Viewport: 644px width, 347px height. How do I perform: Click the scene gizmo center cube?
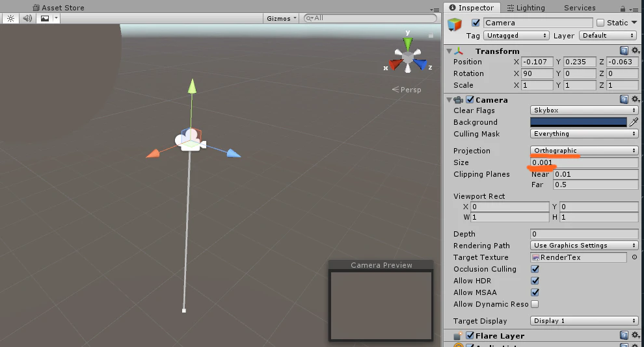tap(408, 57)
